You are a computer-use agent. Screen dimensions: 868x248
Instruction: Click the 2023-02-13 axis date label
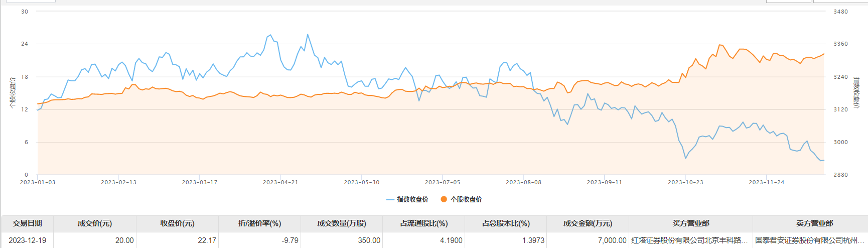pyautogui.click(x=118, y=182)
